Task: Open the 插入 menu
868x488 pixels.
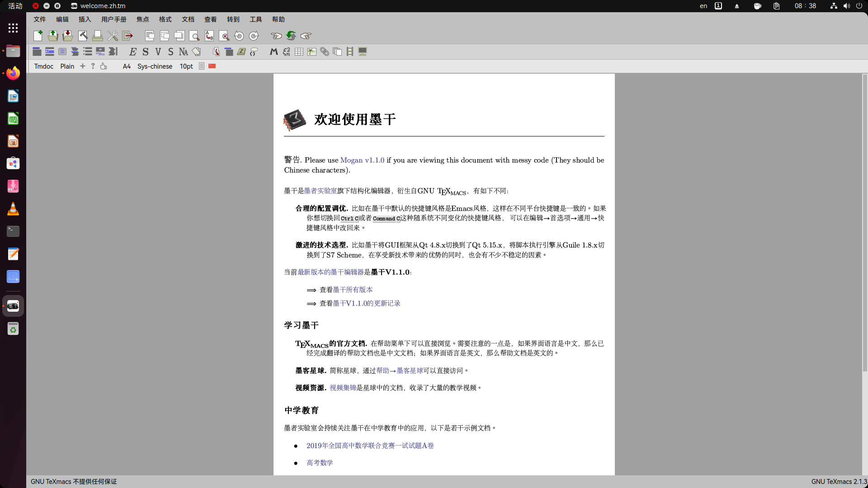Action: (85, 19)
